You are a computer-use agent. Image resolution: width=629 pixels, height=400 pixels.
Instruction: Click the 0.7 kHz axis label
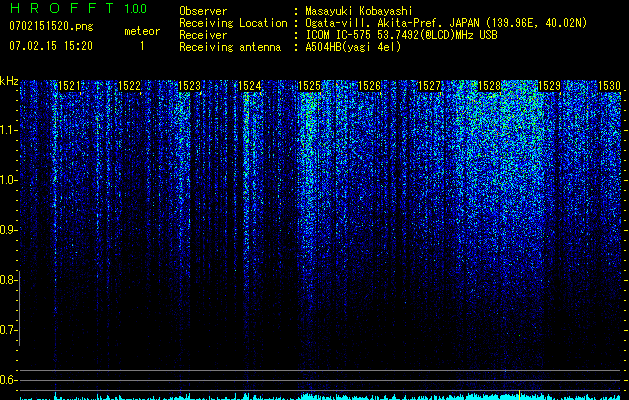pyautogui.click(x=8, y=330)
